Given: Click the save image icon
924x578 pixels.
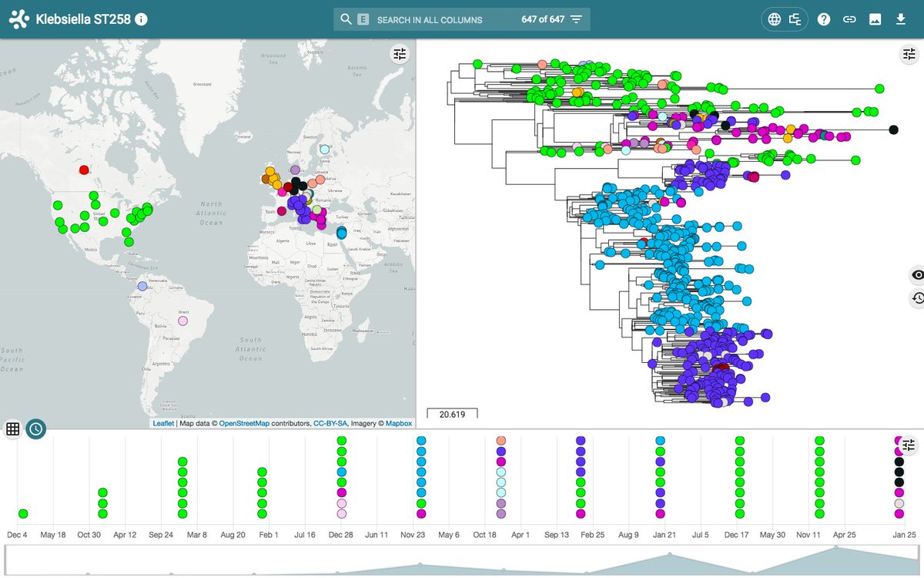Looking at the screenshot, I should (x=875, y=19).
